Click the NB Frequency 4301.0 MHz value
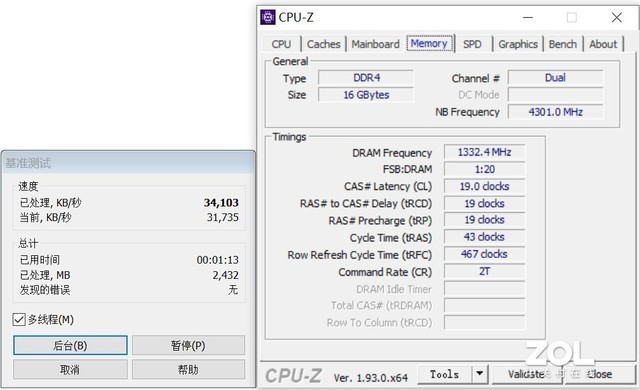This screenshot has height=390, width=640. point(556,112)
